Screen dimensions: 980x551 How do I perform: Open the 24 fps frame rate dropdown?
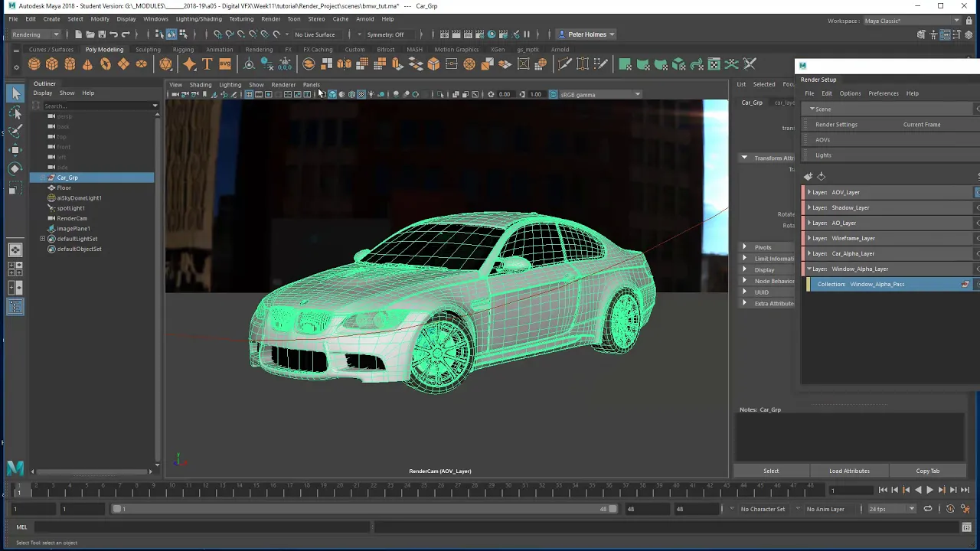891,509
